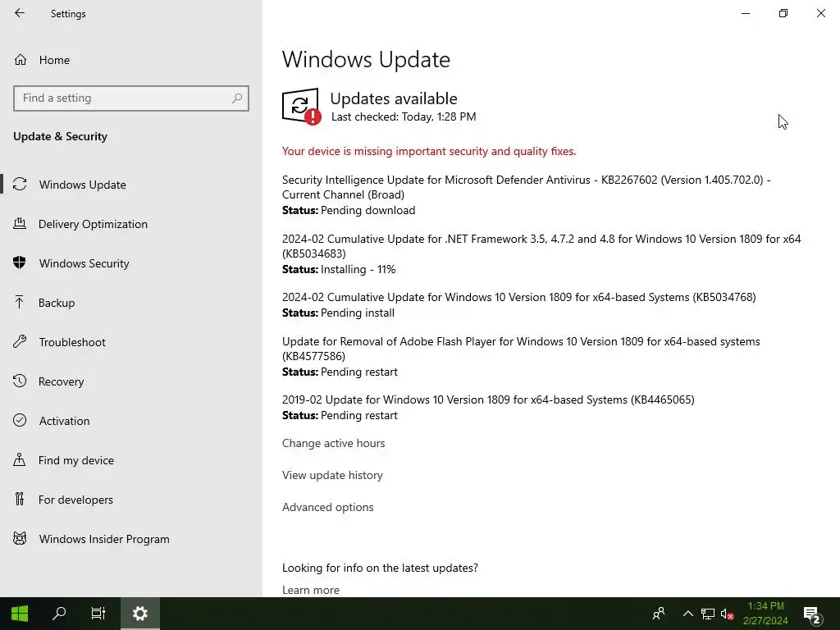
Task: Minimize the Settings window
Action: [745, 13]
